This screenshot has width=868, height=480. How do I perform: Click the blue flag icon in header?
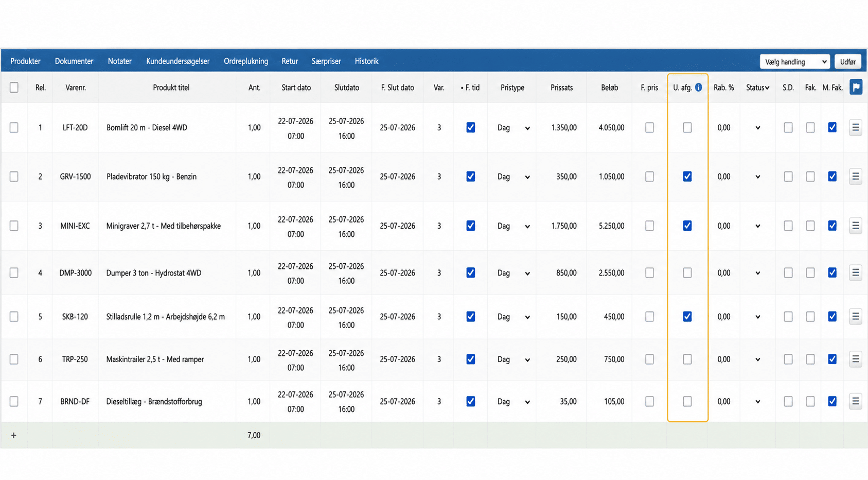[x=856, y=87]
